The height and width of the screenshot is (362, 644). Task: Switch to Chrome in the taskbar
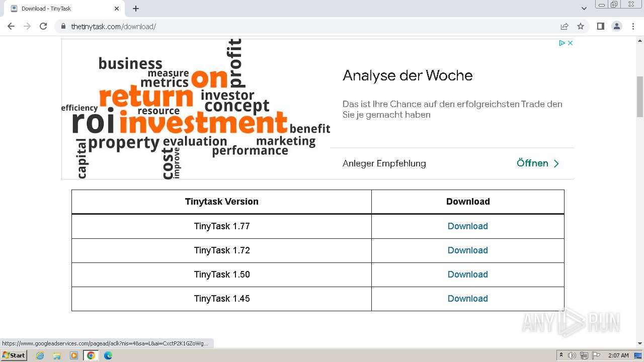point(91,355)
